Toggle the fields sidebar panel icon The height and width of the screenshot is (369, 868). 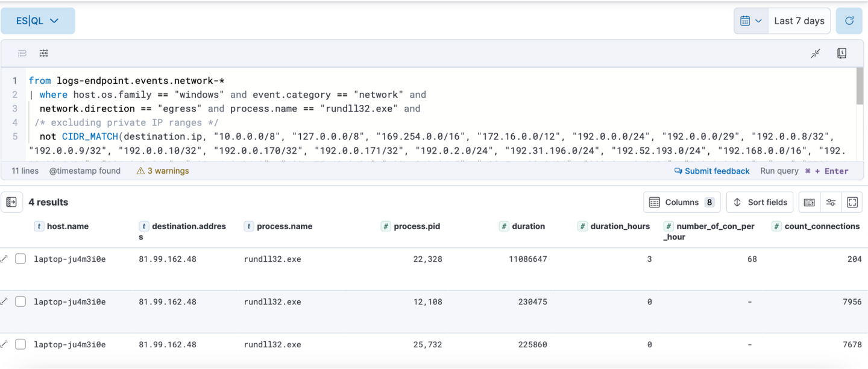pyautogui.click(x=11, y=203)
